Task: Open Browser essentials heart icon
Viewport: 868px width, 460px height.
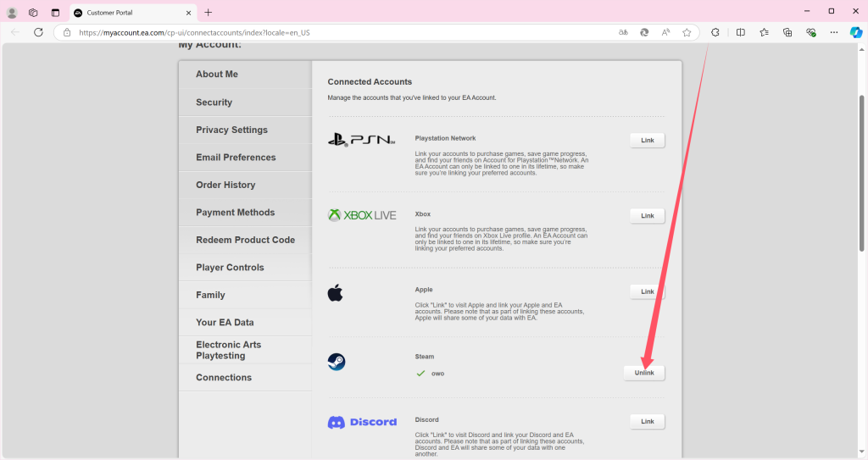Action: 811,33
